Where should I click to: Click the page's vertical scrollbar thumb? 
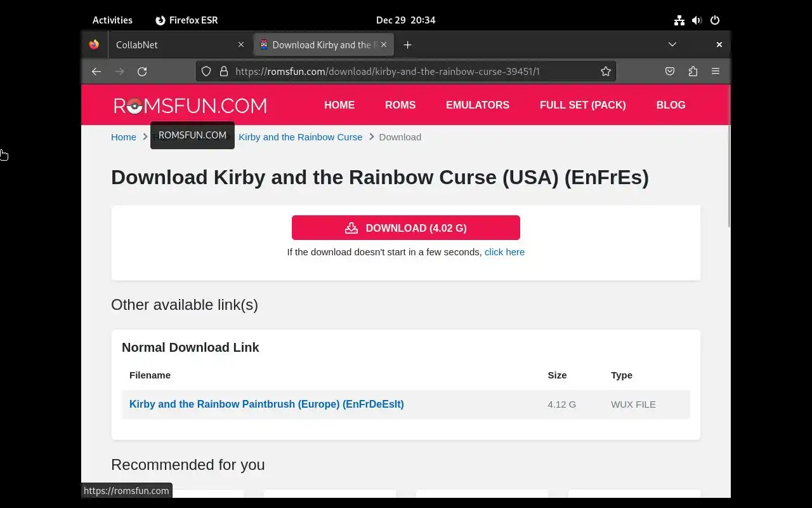pos(728,176)
